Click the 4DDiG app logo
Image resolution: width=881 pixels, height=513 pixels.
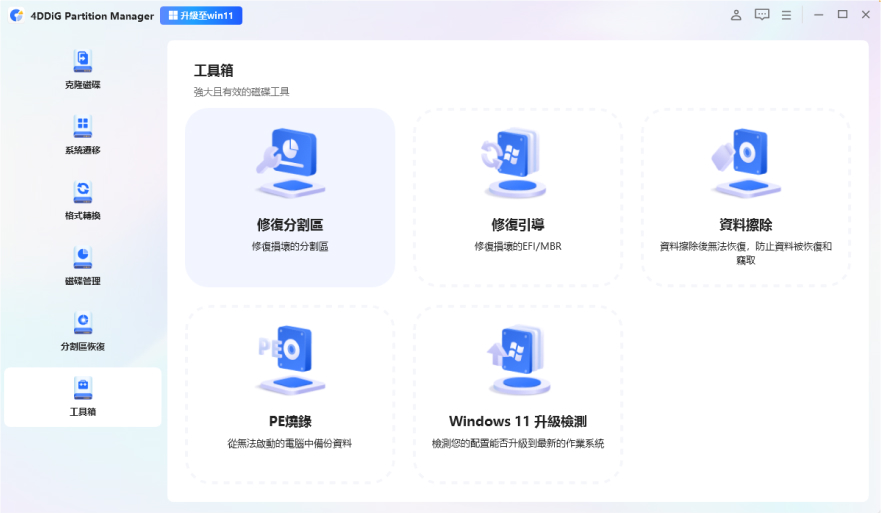pyautogui.click(x=17, y=15)
